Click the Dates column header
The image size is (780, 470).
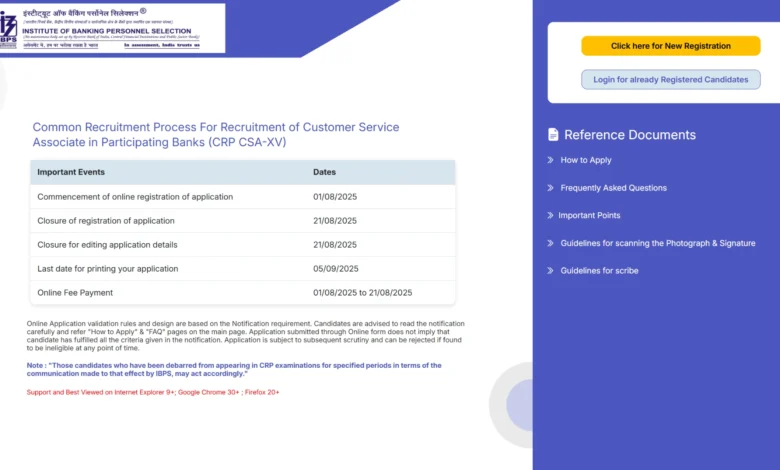click(324, 172)
